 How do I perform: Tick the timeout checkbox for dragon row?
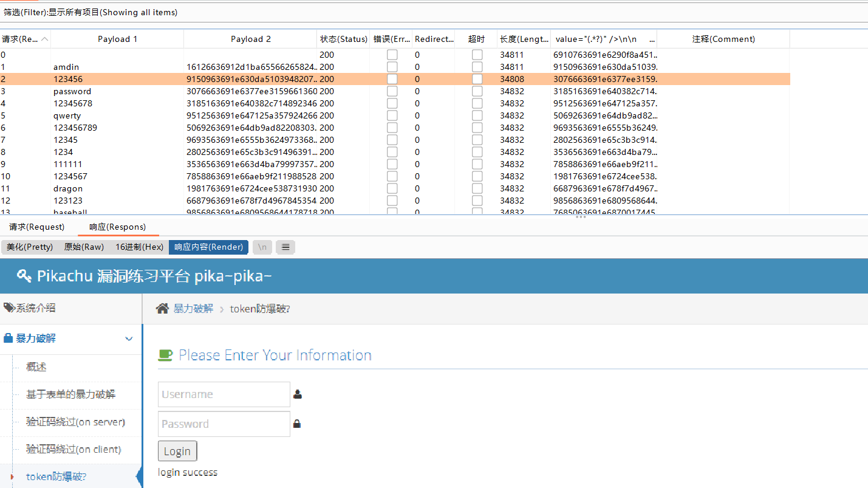tap(477, 188)
